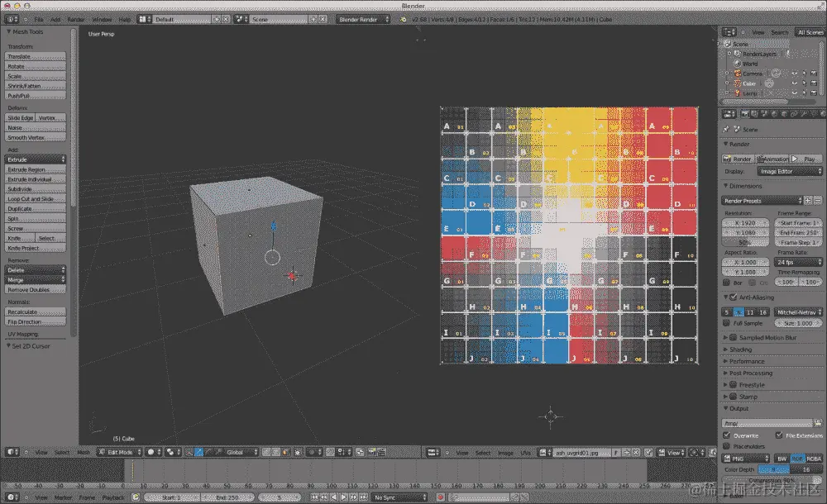The height and width of the screenshot is (504, 827).
Task: Click the red auto keyframe record button
Action: click(441, 497)
